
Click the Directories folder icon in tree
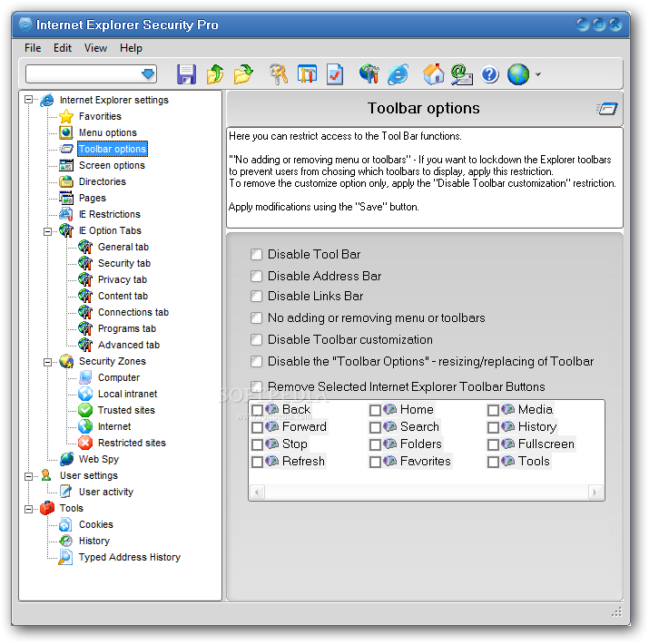[x=66, y=181]
